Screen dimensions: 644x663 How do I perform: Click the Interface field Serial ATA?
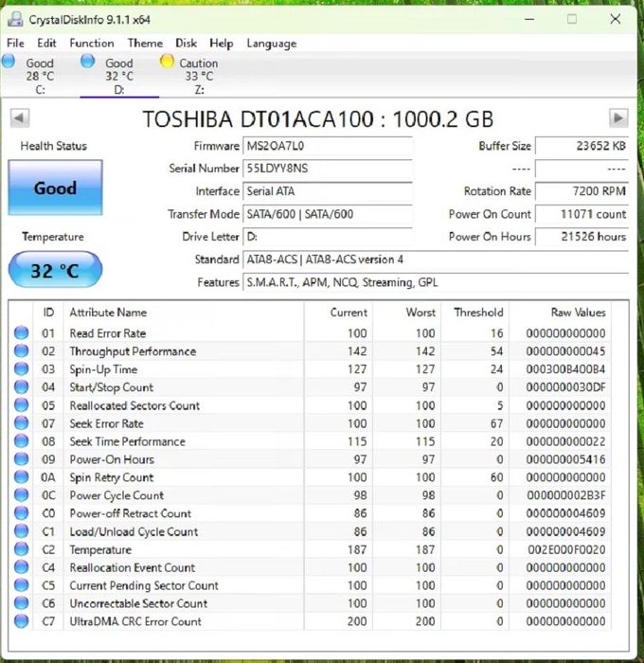[x=328, y=191]
